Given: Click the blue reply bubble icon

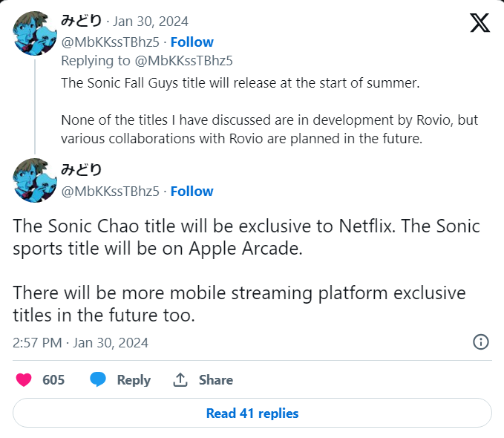Looking at the screenshot, I should 98,379.
